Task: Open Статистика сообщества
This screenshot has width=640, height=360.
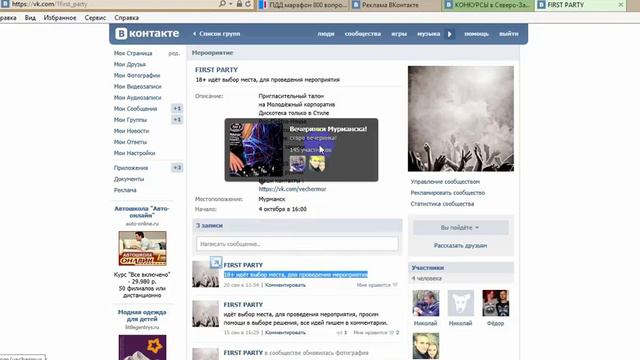Action: point(442,204)
